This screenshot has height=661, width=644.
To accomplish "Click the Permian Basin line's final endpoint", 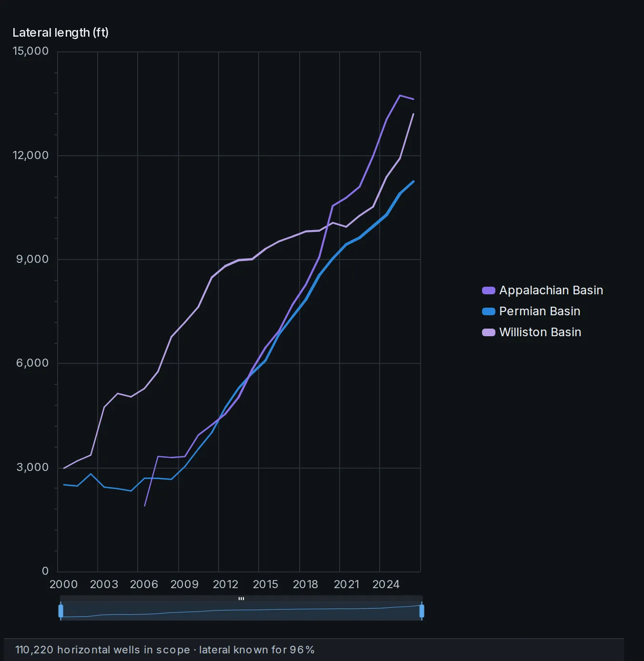I will click(413, 181).
